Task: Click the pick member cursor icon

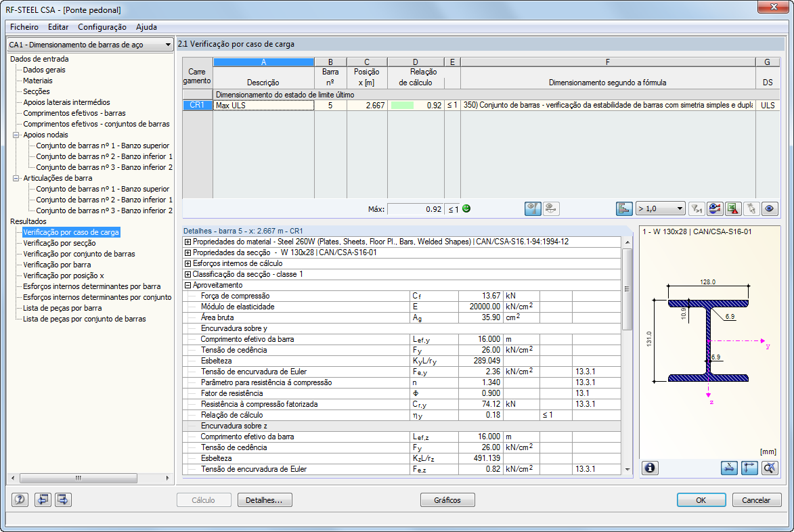Action: coord(751,209)
